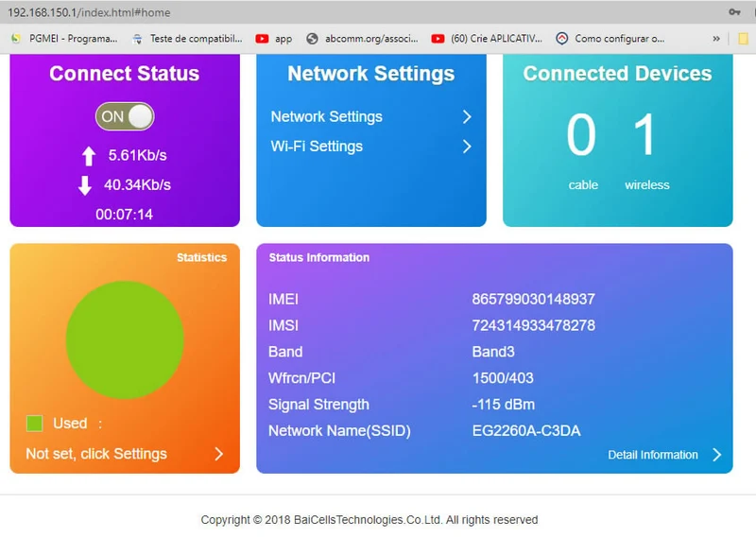Screen dimensions: 756x555
Task: Click SSID value EG2260A-C3DA
Action: click(x=526, y=430)
